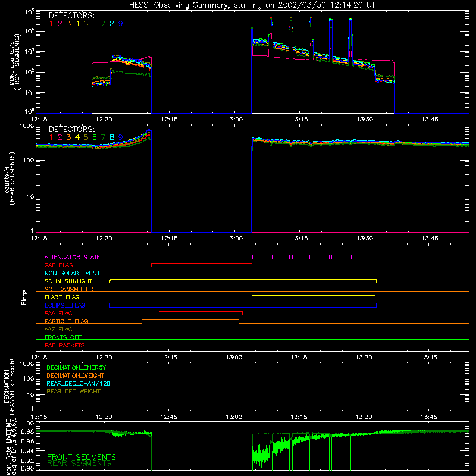
Task: Click the DECIMATION_ENERGY legend entry
Action: [x=76, y=368]
